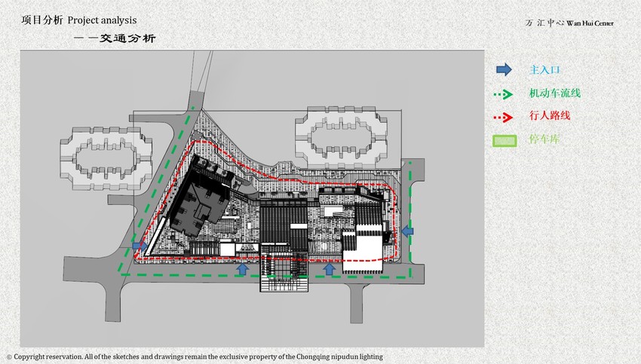The width and height of the screenshot is (641, 364).
Task: Select the green dashed vehicle flow legend arrow
Action: pyautogui.click(x=503, y=94)
